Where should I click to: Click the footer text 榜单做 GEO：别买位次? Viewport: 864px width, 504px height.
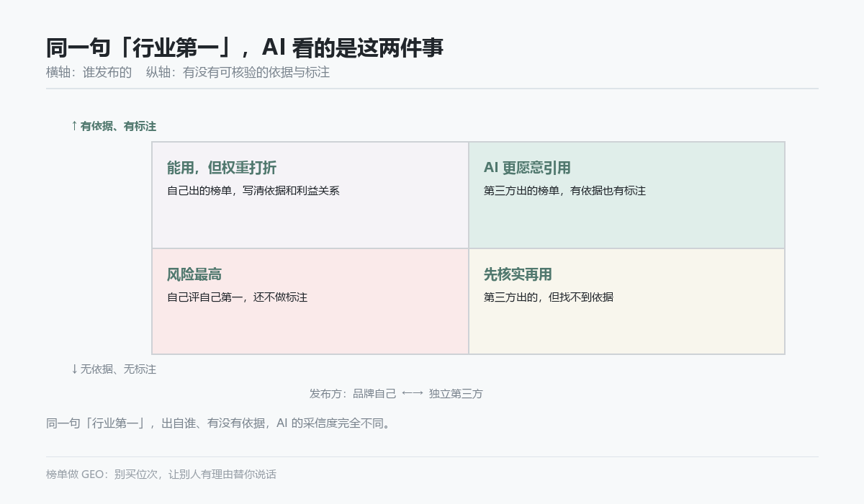point(161,474)
